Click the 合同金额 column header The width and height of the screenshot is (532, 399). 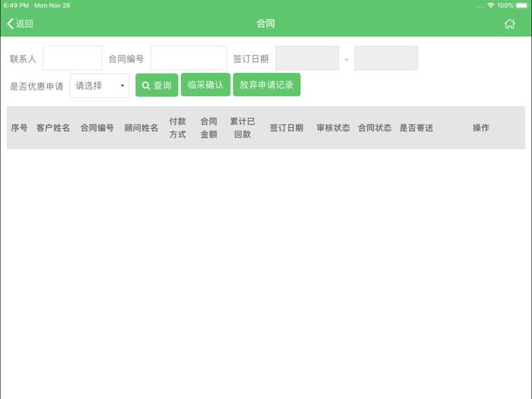point(209,128)
